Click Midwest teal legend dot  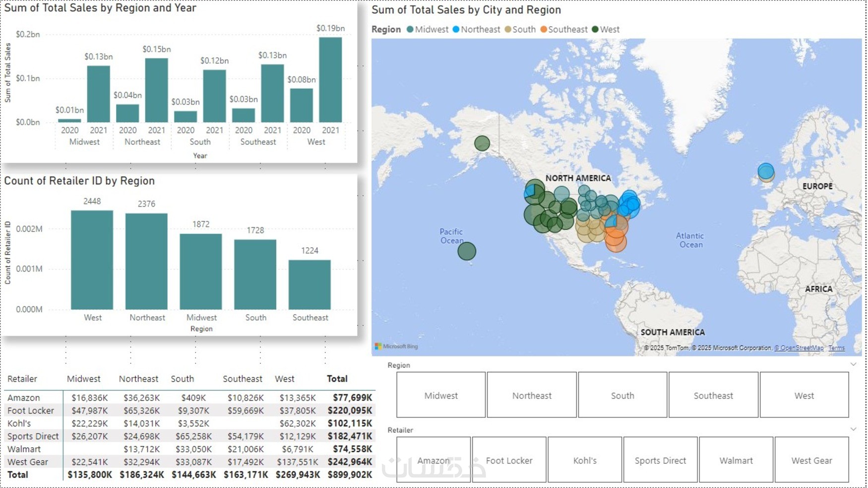(x=410, y=29)
